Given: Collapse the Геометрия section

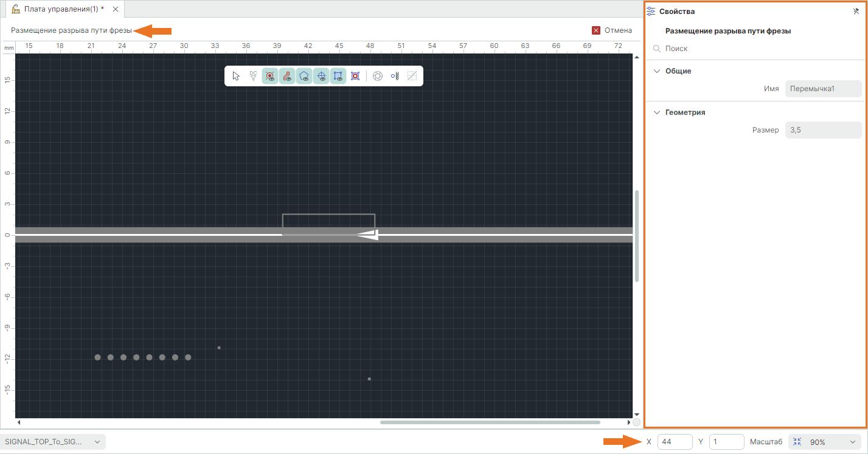Looking at the screenshot, I should 656,112.
